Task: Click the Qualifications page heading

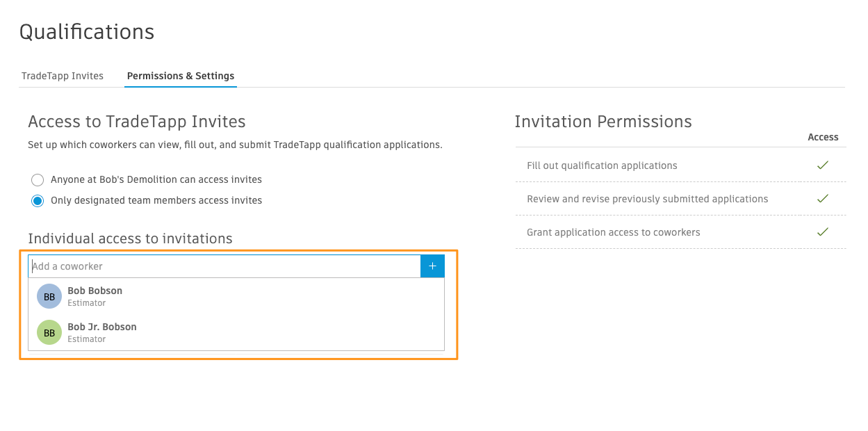Action: coord(87,32)
